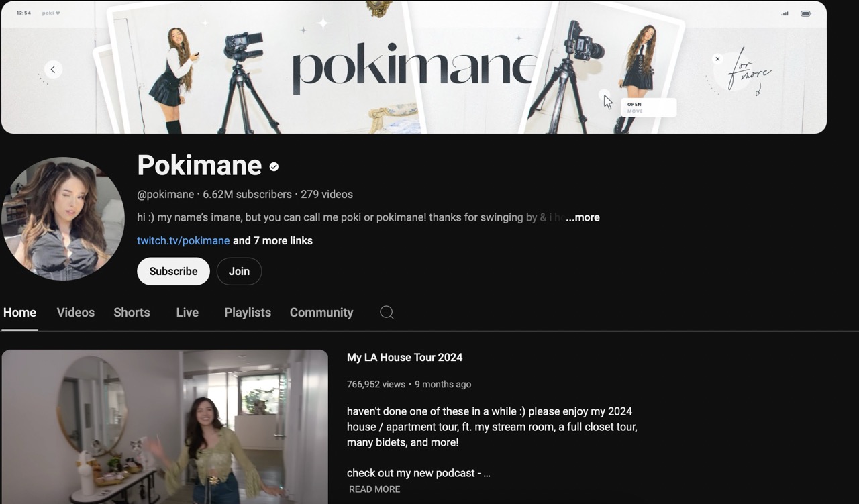Show 'and 7 more links'
This screenshot has width=859, height=504.
272,240
